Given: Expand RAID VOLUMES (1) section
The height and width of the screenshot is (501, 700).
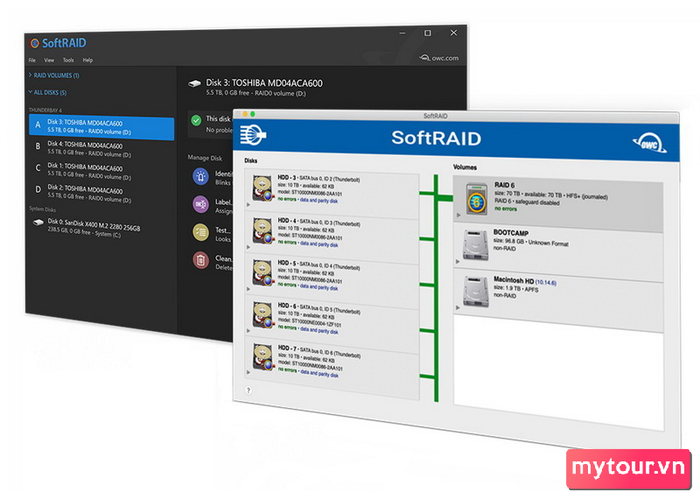Looking at the screenshot, I should (54, 75).
